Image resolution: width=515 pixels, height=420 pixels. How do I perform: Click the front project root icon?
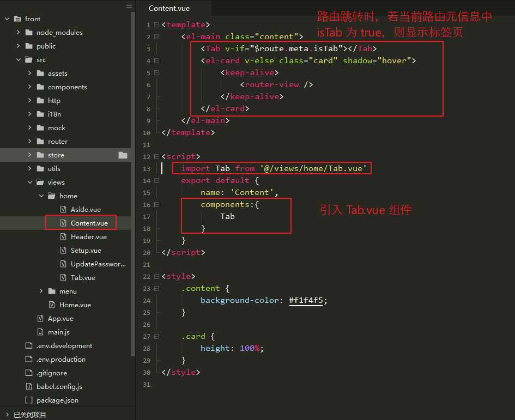tap(17, 19)
